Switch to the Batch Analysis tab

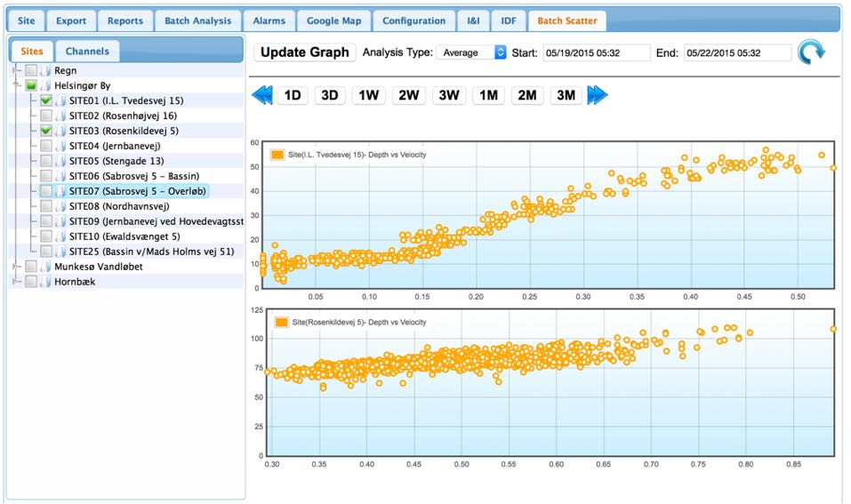[198, 21]
